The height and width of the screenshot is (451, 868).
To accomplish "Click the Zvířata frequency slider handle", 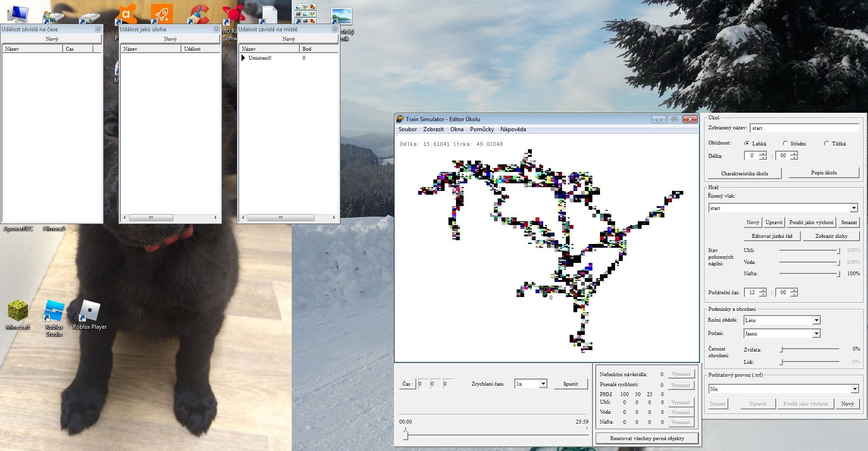I will pos(782,349).
